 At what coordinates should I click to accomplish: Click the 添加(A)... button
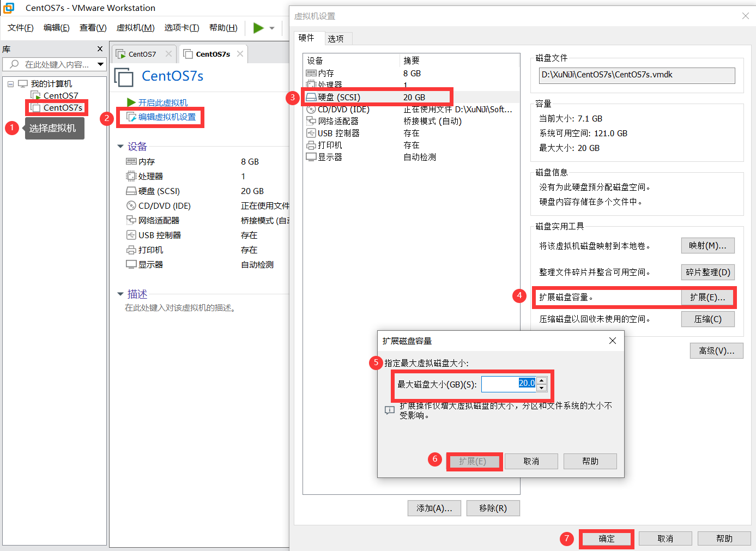click(x=434, y=508)
